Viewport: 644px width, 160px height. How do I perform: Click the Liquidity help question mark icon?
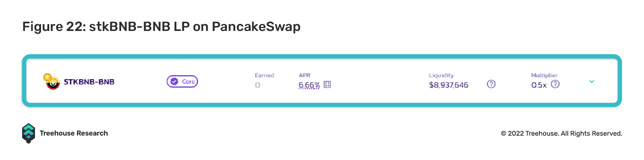coord(491,84)
